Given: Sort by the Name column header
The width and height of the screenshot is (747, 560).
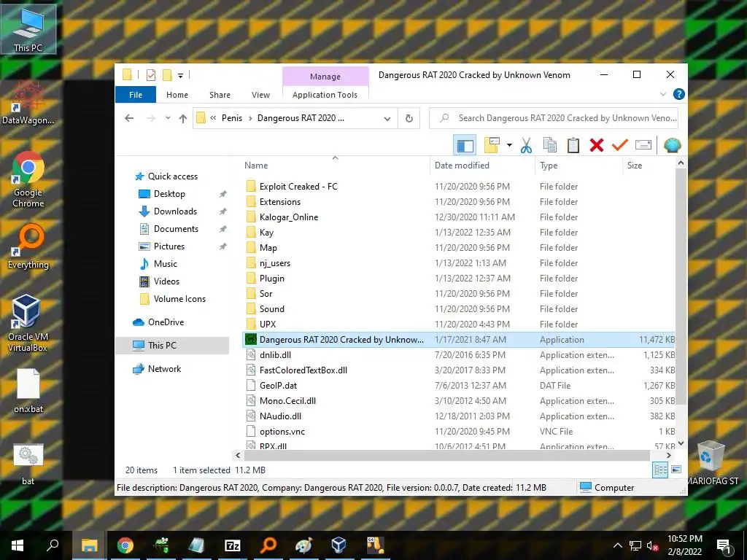Looking at the screenshot, I should pos(256,166).
